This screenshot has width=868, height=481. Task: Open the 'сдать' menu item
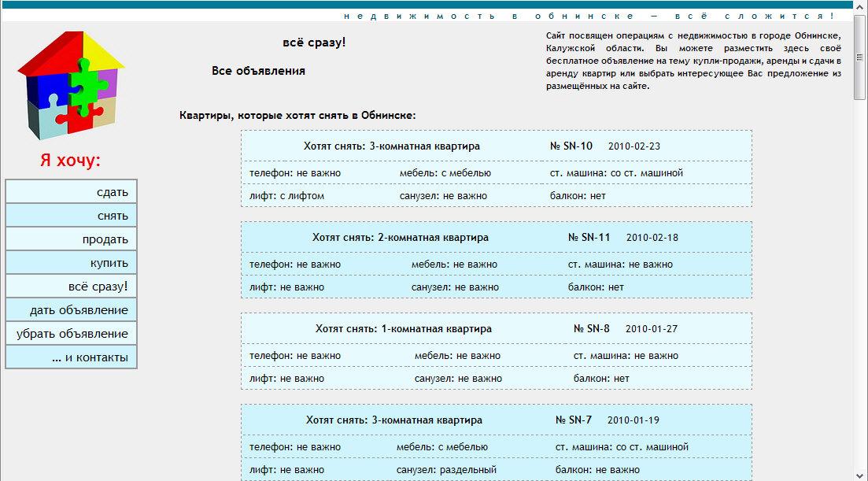[71, 192]
